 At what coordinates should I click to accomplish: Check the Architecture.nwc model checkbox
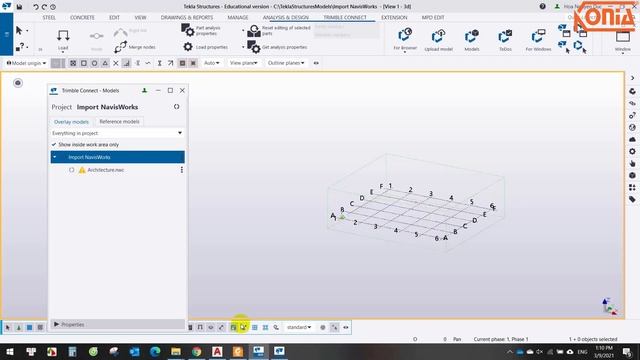(72, 170)
